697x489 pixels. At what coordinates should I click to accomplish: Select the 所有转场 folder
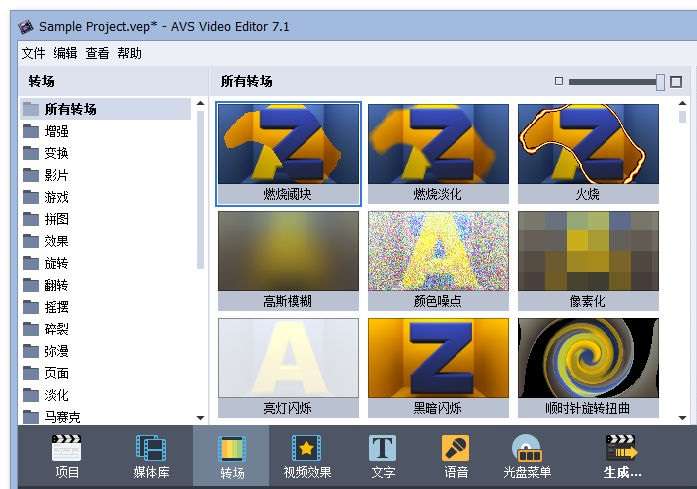pyautogui.click(x=106, y=109)
